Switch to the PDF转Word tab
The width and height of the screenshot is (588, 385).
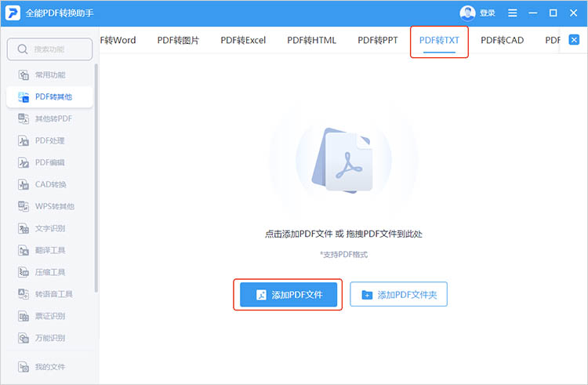click(x=118, y=40)
